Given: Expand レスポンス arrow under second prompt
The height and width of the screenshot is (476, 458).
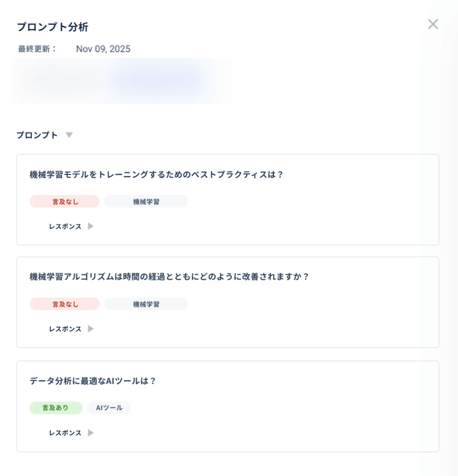Looking at the screenshot, I should pos(91,329).
